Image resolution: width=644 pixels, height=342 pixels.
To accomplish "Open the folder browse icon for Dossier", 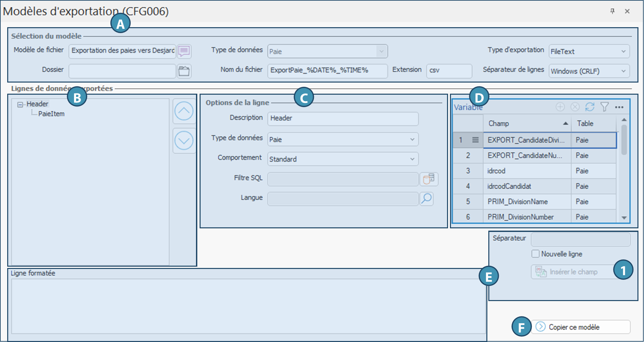I will pyautogui.click(x=184, y=71).
